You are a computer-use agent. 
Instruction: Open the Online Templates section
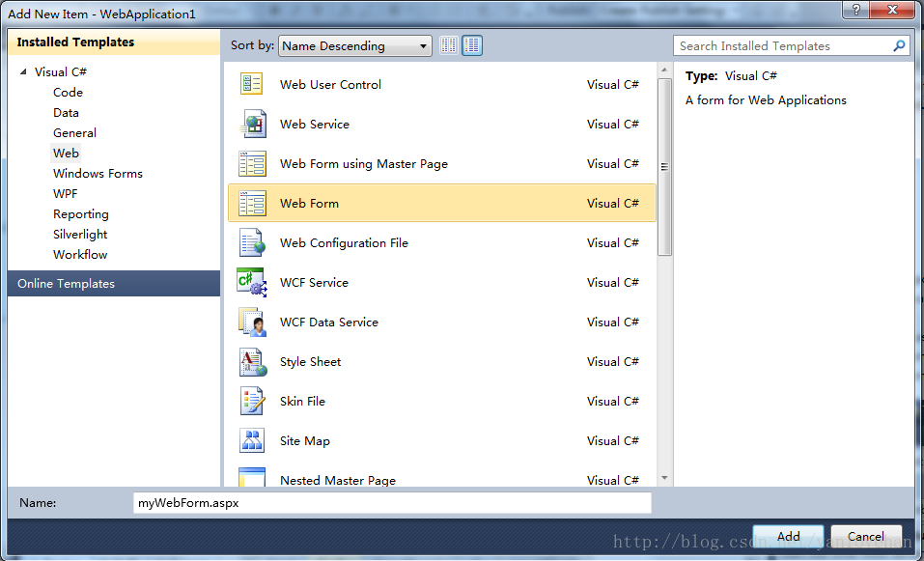(114, 284)
